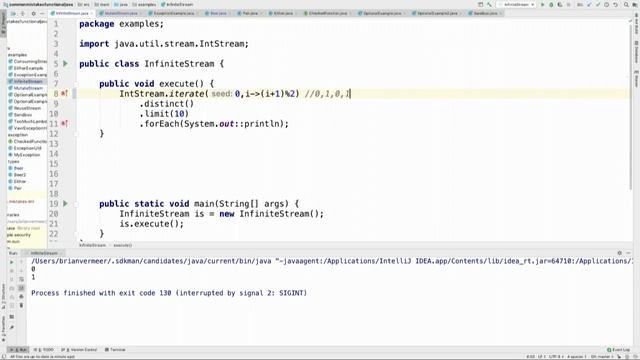Switch to Sandbox.java editor tab
Screen dimensions: 640x360
[x=486, y=13]
